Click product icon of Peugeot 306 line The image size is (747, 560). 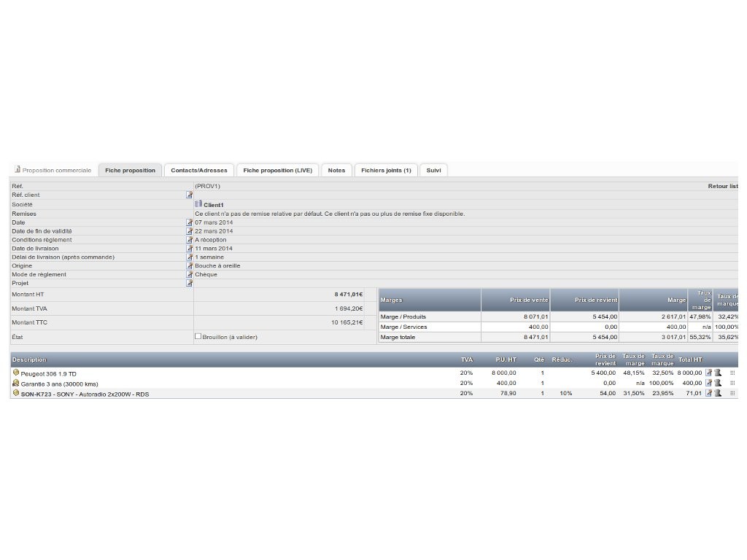tap(16, 373)
